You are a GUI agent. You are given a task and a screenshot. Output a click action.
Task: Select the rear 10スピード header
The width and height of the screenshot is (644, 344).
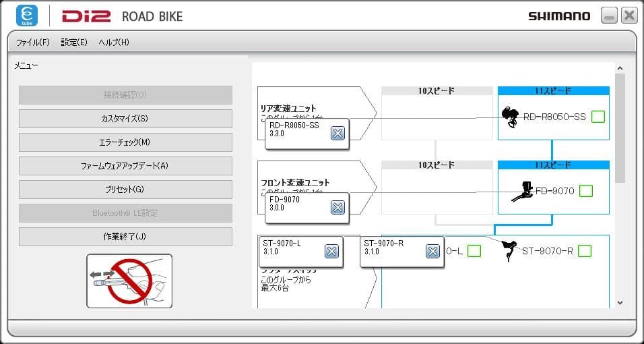(x=437, y=91)
